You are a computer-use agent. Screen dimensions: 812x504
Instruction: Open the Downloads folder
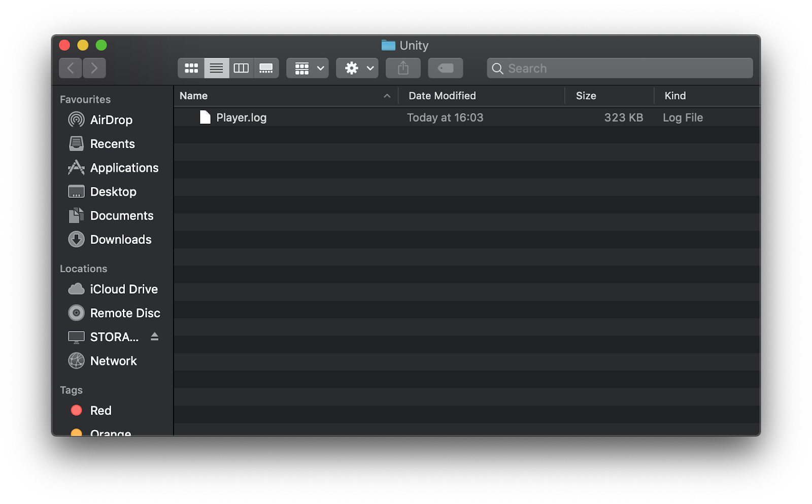click(121, 239)
